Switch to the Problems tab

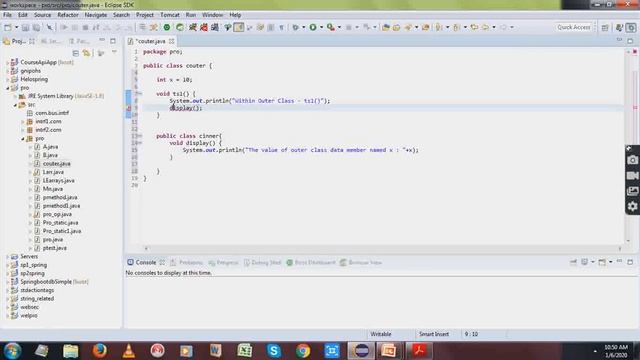tap(187, 262)
